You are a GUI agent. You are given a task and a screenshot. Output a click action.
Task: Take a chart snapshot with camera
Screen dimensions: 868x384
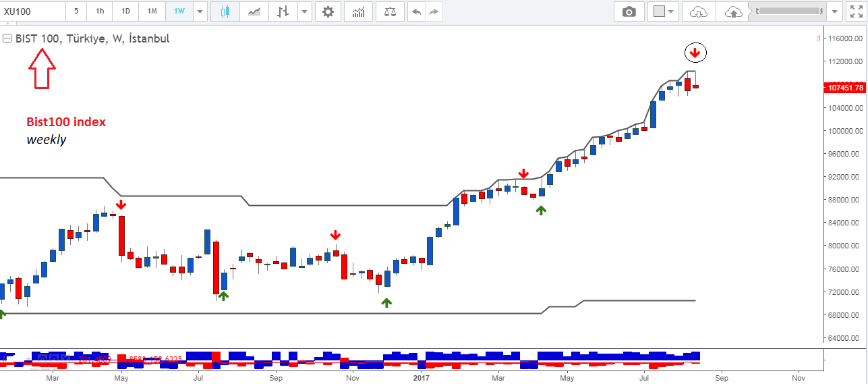pos(629,11)
